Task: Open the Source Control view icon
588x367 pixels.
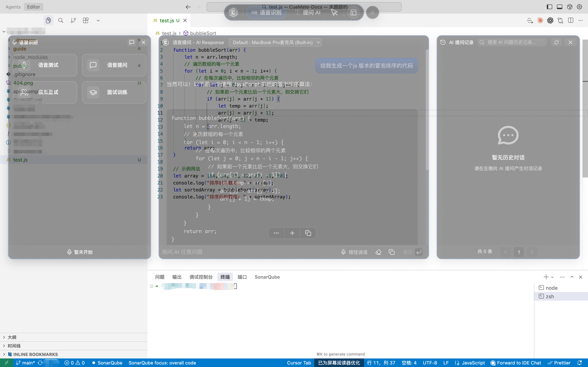Action: click(x=73, y=20)
